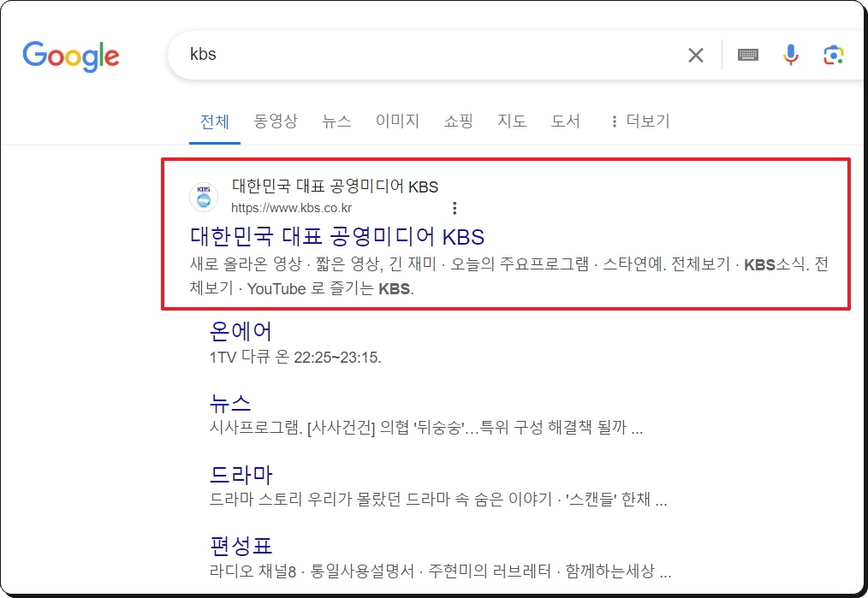Open the 뉴스 sitelink under KBS result
Viewport: 868px width, 598px height.
pyautogui.click(x=230, y=402)
